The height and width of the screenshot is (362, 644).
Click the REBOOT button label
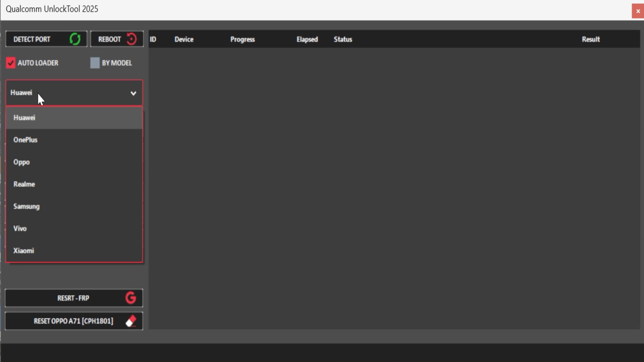(x=110, y=39)
